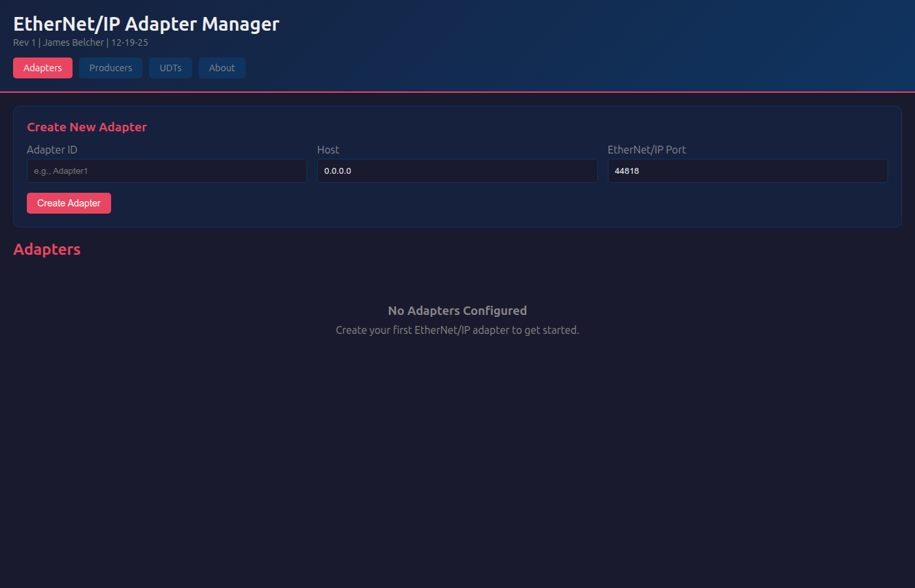This screenshot has height=588, width=915.
Task: Switch to the Adapters tab
Action: click(42, 68)
